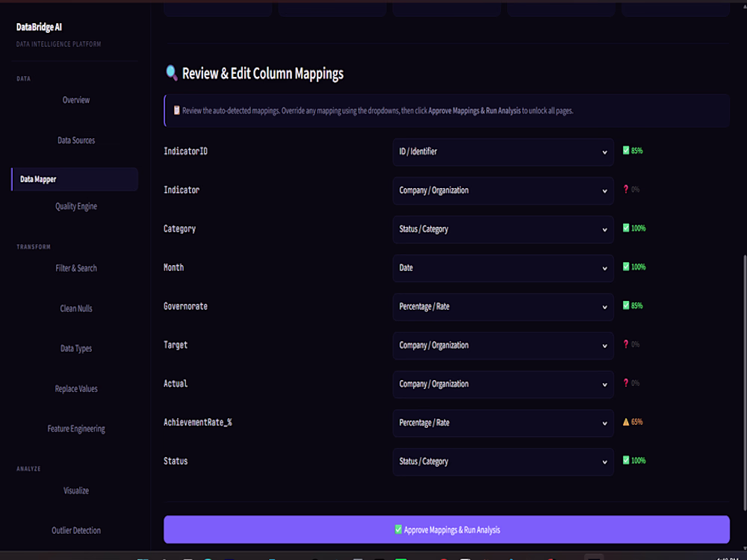Screen dimensions: 747x560
Task: Click the clipboard icon in the info banner
Action: point(176,111)
